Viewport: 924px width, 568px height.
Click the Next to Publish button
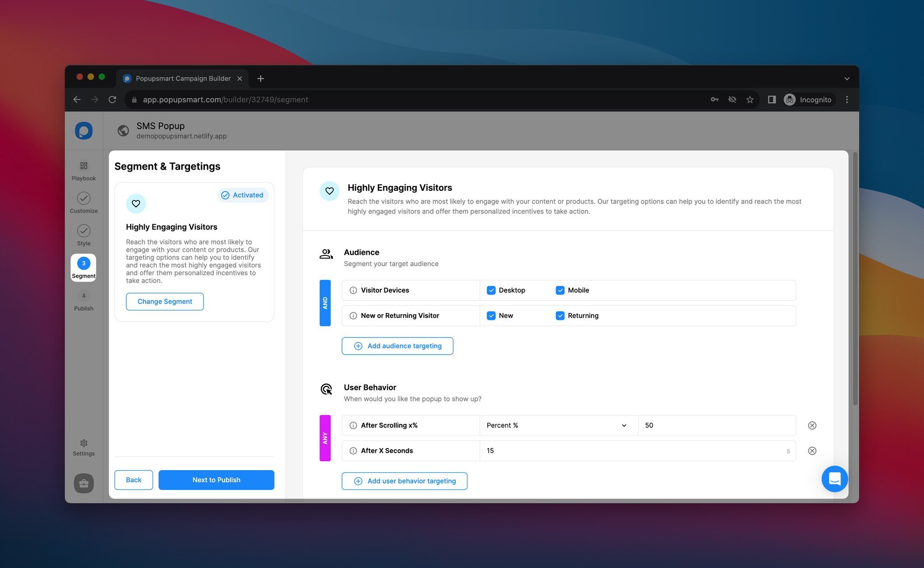click(217, 480)
